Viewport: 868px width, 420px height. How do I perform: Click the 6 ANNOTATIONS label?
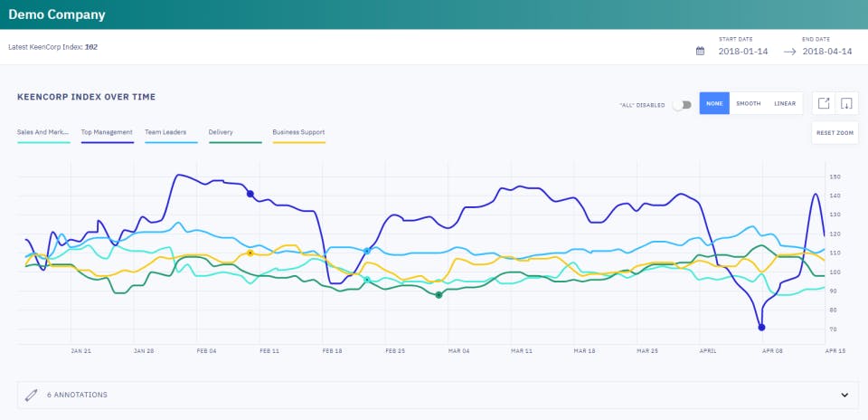pos(77,395)
